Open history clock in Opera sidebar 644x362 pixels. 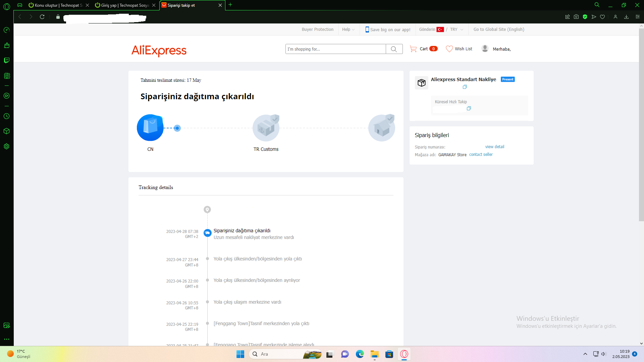[6, 116]
